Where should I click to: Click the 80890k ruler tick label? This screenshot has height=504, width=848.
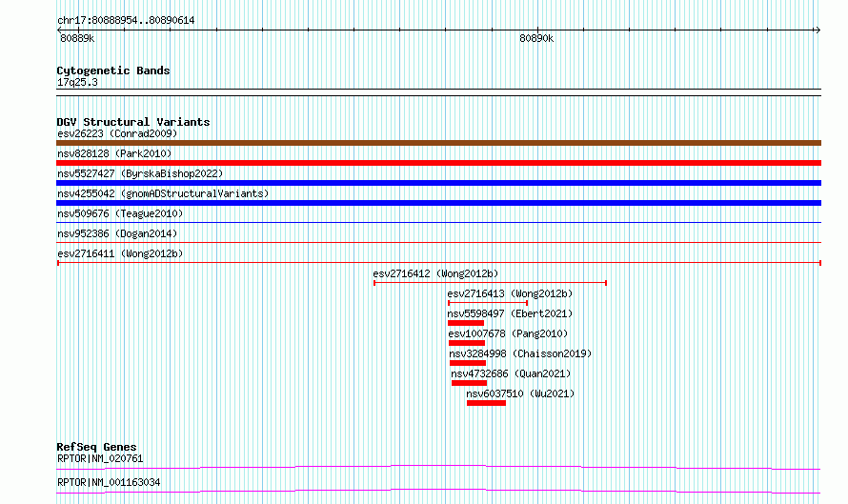536,38
